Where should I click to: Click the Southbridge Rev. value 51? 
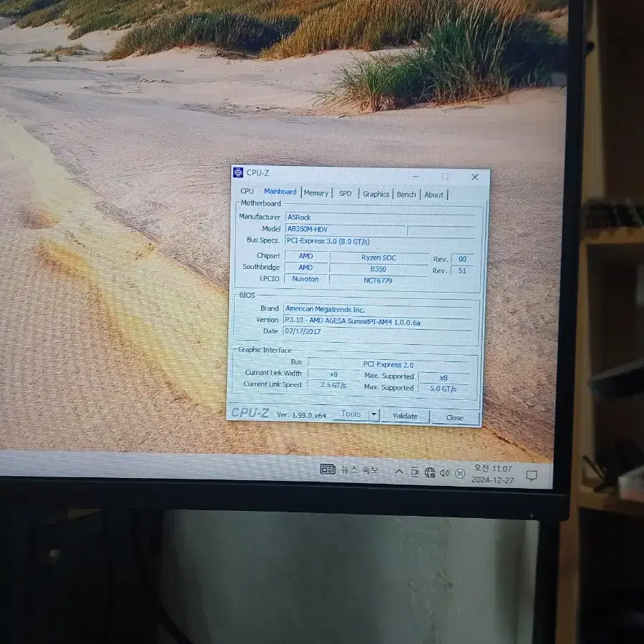(462, 270)
